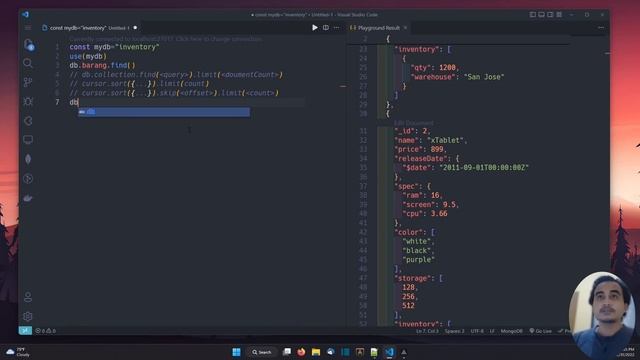Toggle the bottom panel layout button

pos(541,15)
